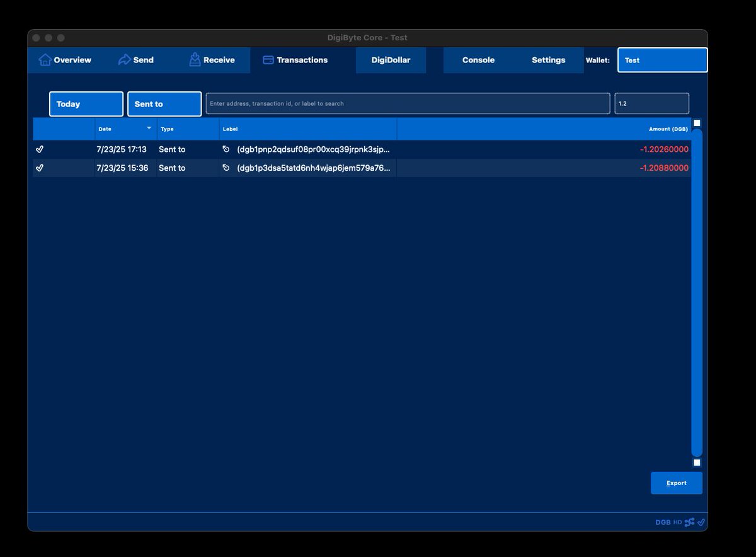Open the Sent to type filter dropdown
This screenshot has height=557, width=756.
tap(164, 104)
